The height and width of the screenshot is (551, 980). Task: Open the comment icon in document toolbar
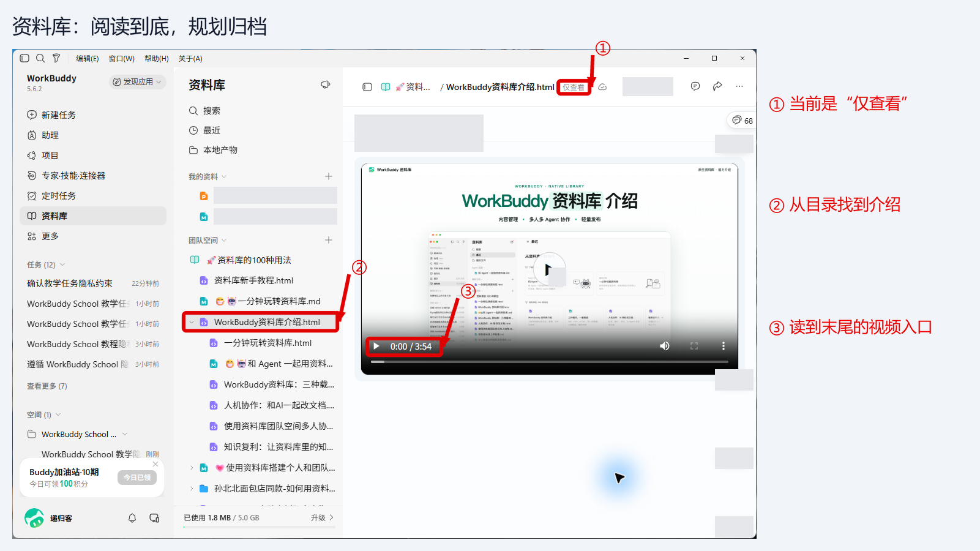click(x=695, y=86)
